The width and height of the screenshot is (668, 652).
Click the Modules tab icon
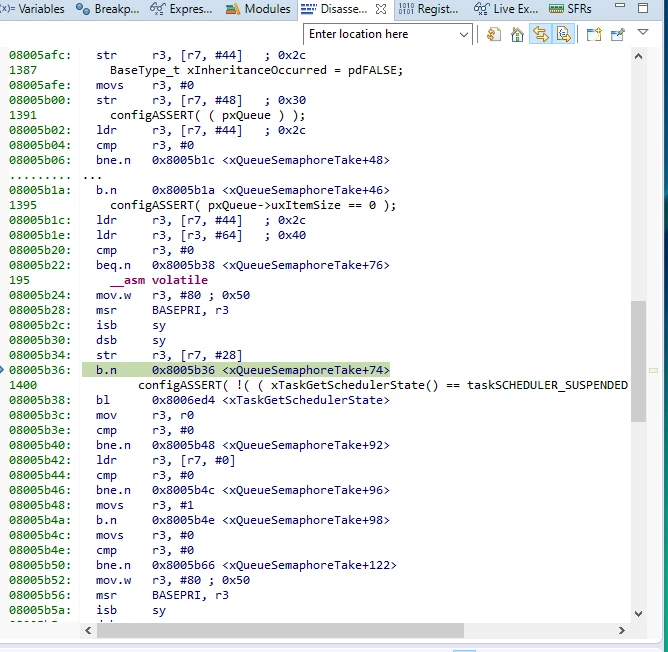pos(233,9)
